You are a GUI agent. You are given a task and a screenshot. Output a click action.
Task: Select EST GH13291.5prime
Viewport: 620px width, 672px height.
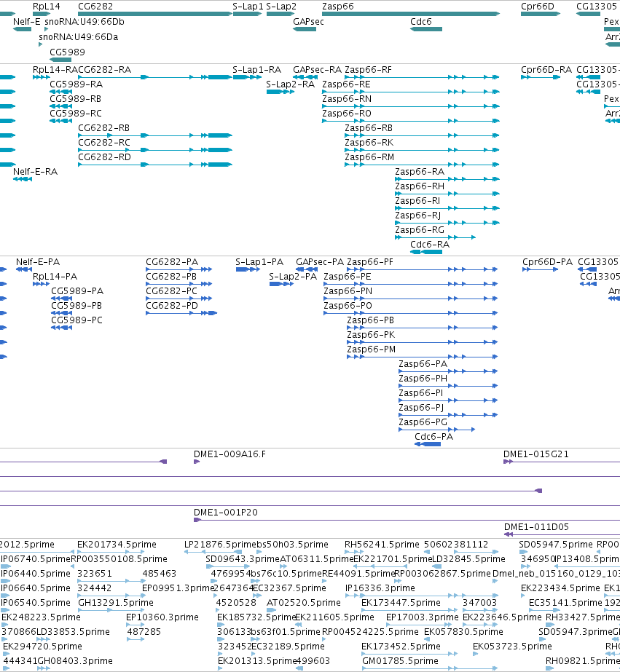[x=116, y=603]
